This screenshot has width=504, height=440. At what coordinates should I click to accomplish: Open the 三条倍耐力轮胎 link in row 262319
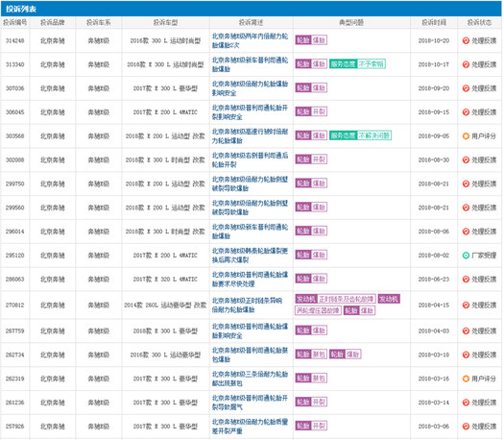click(250, 379)
